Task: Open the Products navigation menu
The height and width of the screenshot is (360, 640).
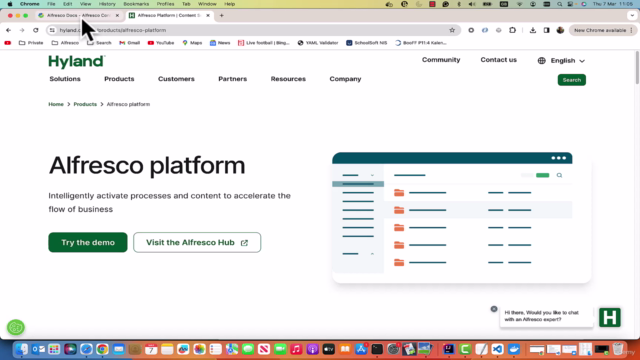Action: point(119,79)
